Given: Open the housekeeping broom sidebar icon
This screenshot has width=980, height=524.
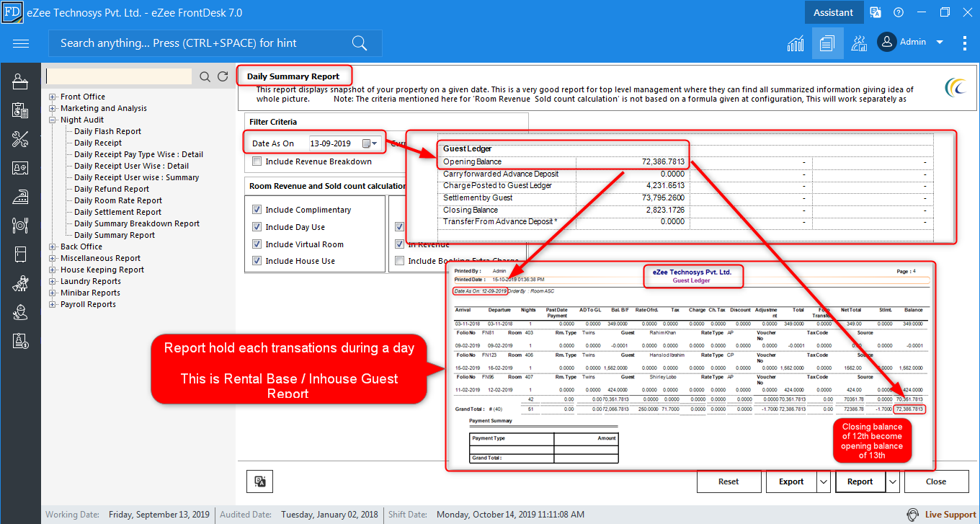Looking at the screenshot, I should click(x=20, y=283).
